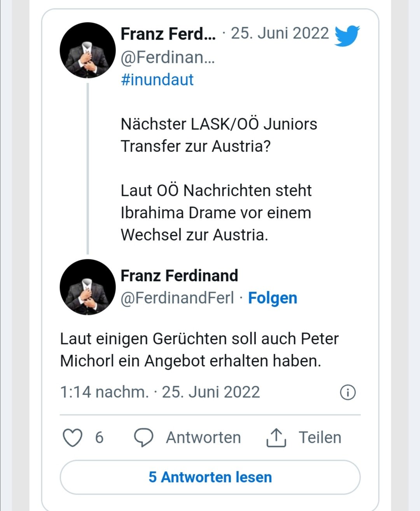Screen dimensions: 420x511
Task: Click the like count number 6
Action: tap(100, 438)
